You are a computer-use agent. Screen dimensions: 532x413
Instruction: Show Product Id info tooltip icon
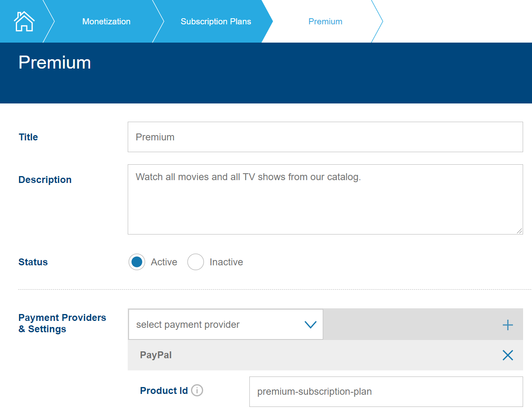pos(197,390)
